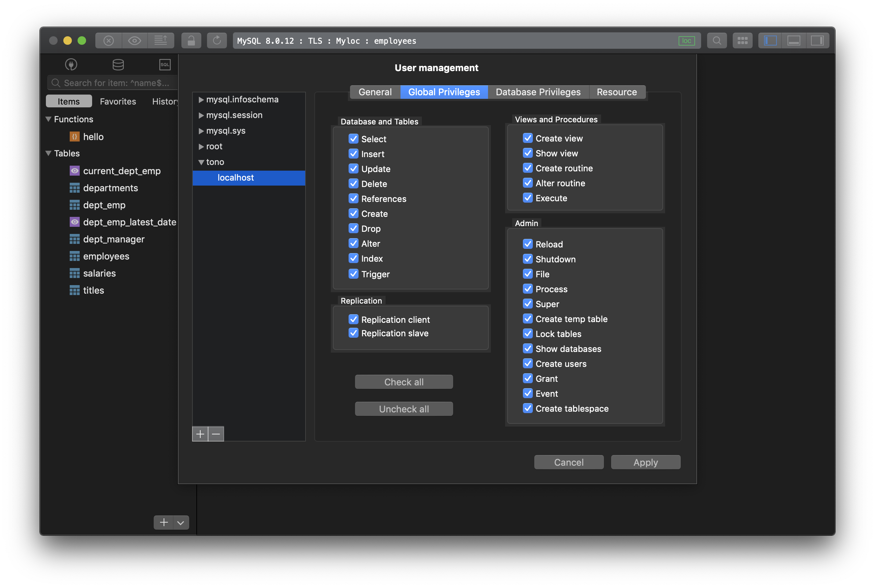This screenshot has height=588, width=875.
Task: Click the grid layout icon
Action: click(x=742, y=41)
